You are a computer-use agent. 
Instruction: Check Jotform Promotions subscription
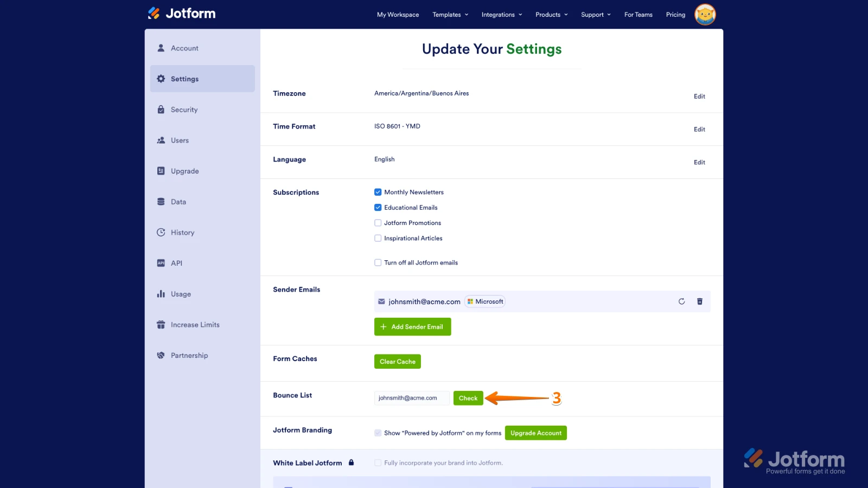click(378, 223)
